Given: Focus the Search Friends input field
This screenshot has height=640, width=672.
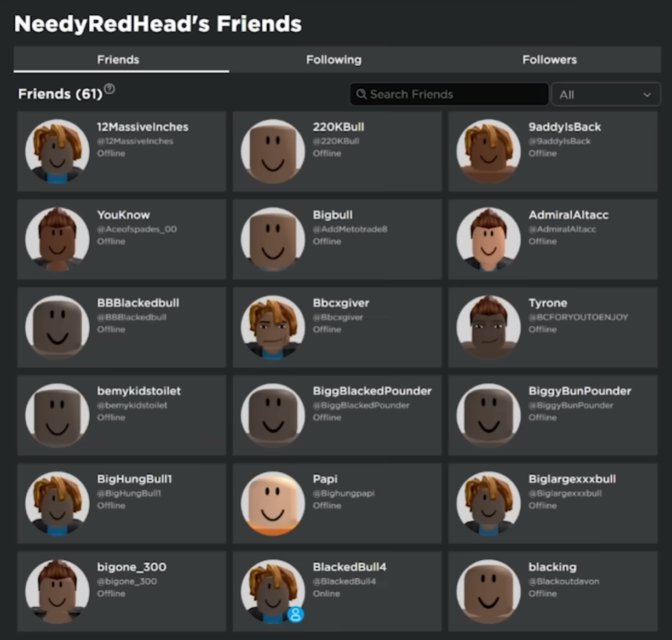Looking at the screenshot, I should 449,94.
